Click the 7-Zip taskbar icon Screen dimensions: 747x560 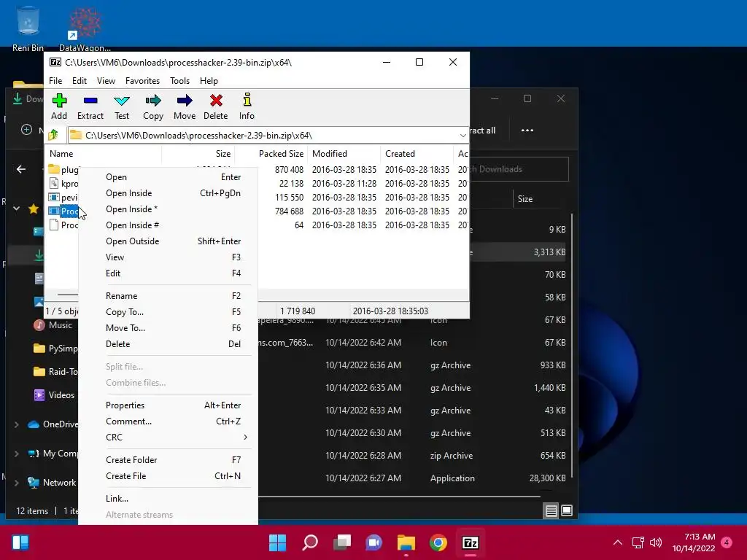click(471, 542)
